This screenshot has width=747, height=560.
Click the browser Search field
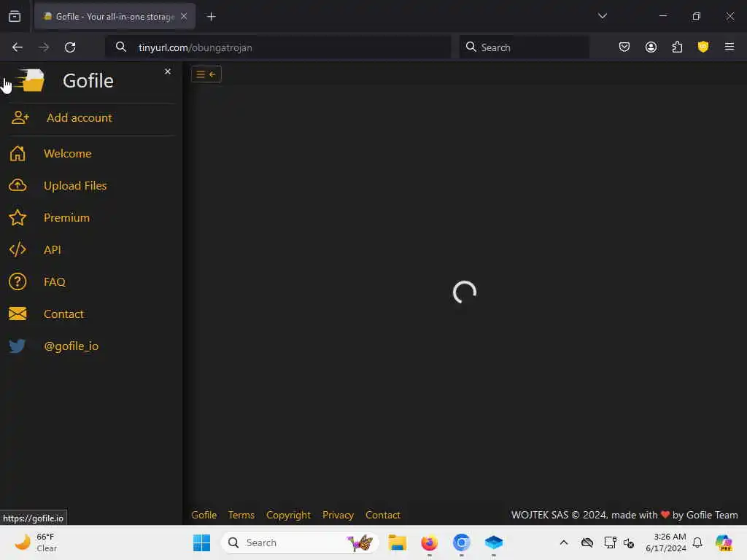click(x=524, y=47)
